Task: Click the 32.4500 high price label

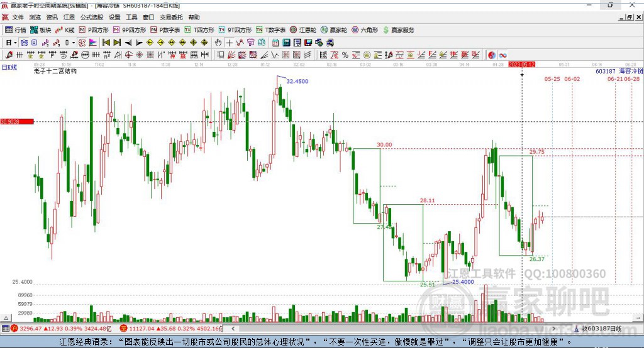Action: 297,81
